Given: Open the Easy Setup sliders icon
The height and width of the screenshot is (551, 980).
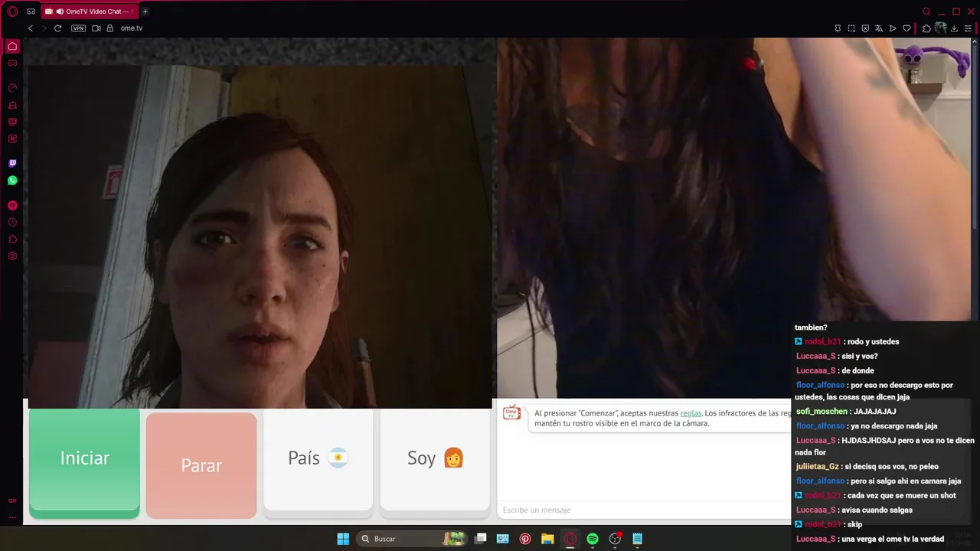Looking at the screenshot, I should coord(968,28).
